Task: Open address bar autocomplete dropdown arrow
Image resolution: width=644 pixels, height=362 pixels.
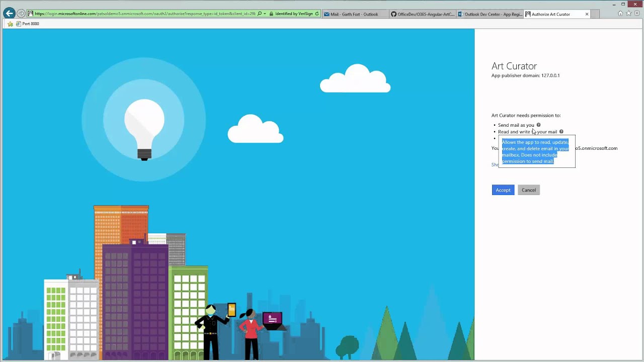Action: [265, 14]
